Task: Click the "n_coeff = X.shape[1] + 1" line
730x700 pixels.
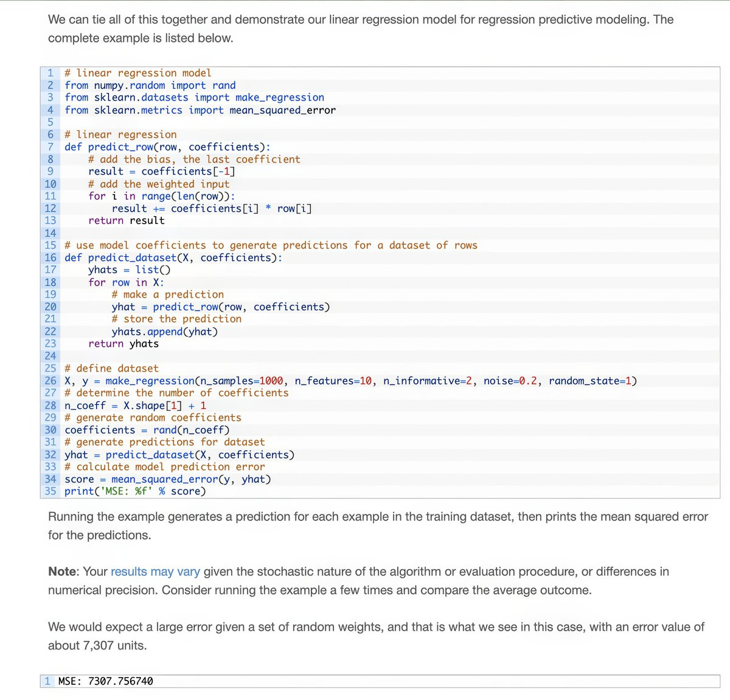Action: coord(135,405)
